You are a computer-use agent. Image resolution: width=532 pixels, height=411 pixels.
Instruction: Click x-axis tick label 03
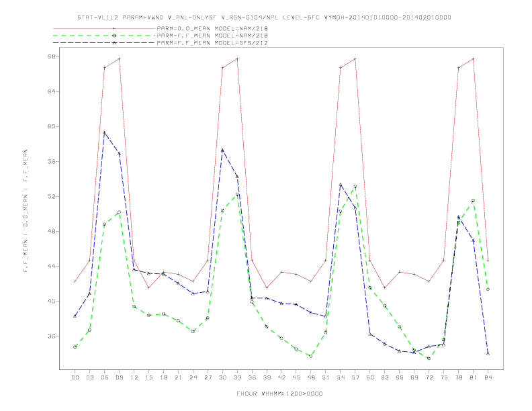(89, 377)
